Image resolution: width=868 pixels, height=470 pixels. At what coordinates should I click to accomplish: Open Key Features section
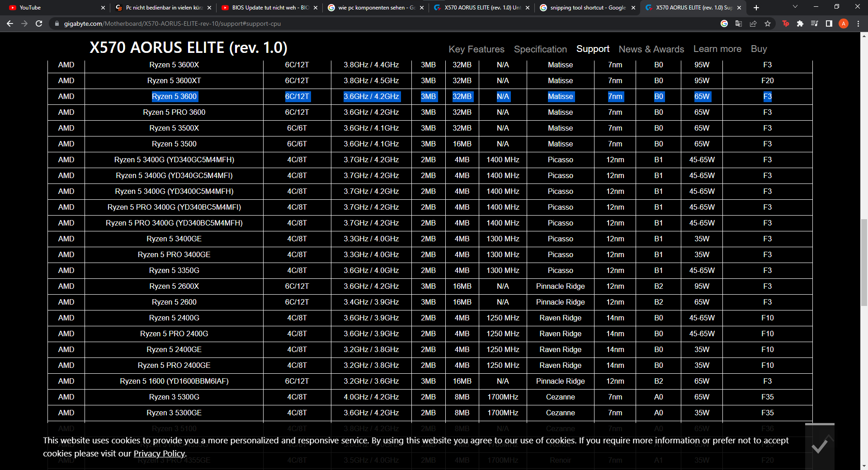tap(476, 49)
